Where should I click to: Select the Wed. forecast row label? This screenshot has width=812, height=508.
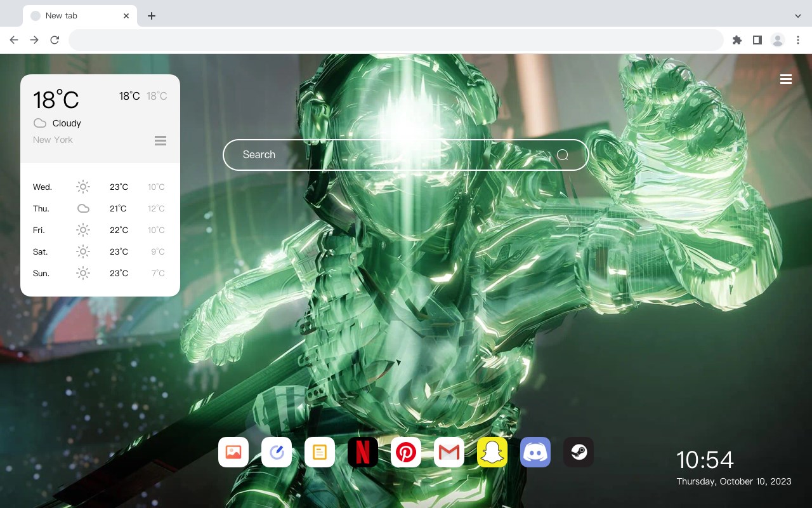click(x=43, y=187)
